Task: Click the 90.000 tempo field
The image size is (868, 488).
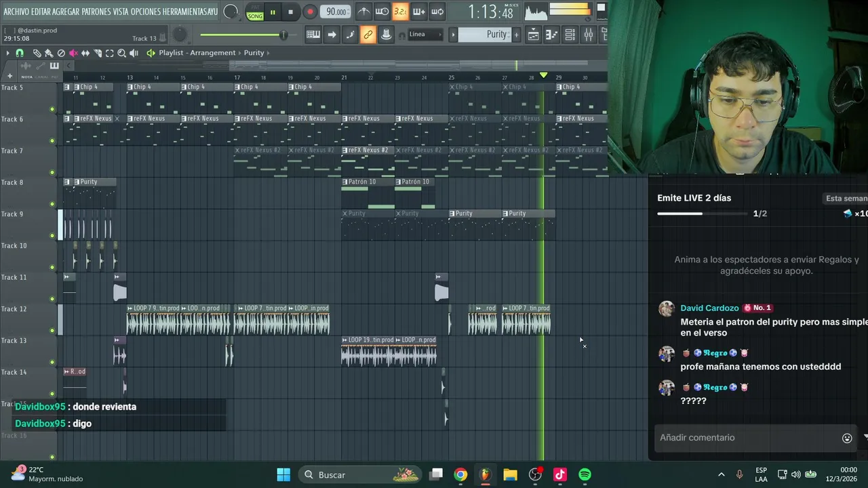Action: point(336,12)
